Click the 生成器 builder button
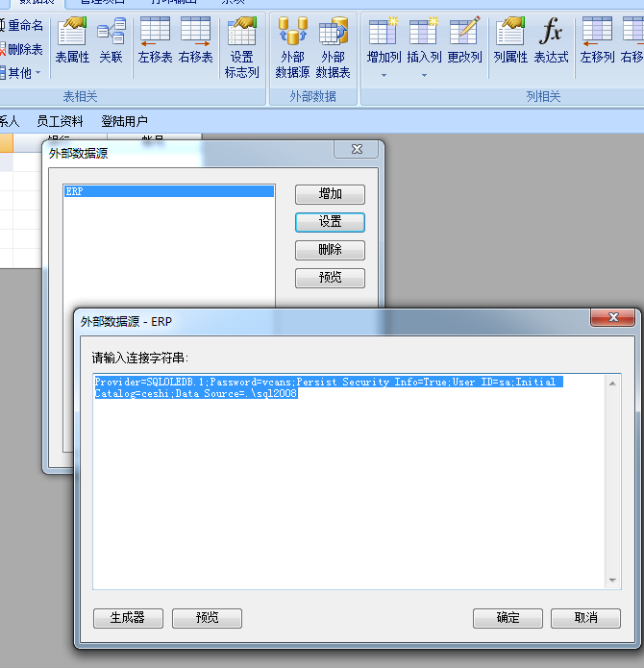Viewport: 644px width, 668px height. point(128,618)
